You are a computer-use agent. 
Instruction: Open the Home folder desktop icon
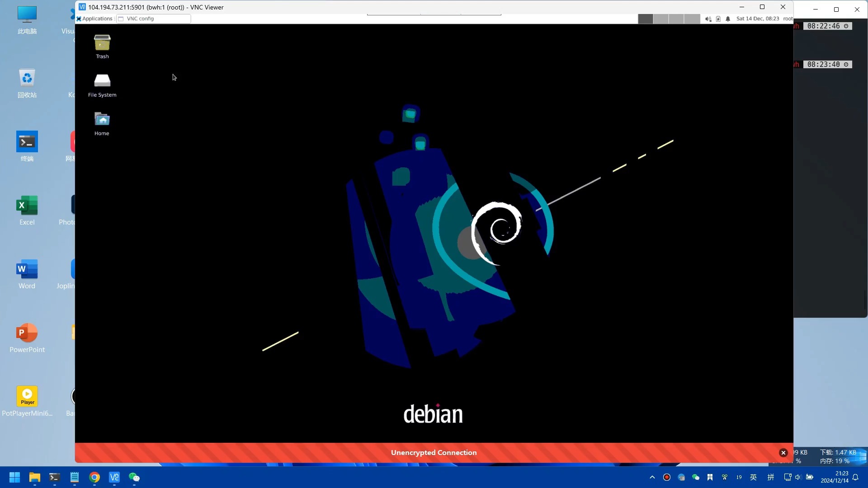[x=102, y=124]
